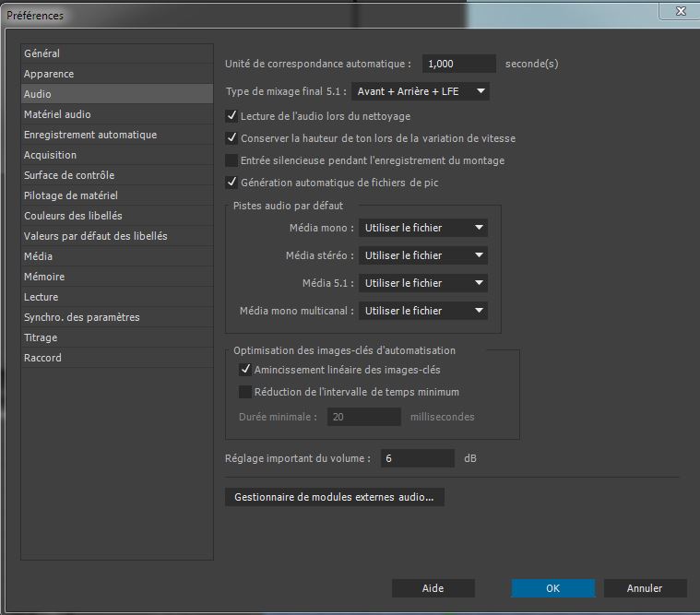Switch to Matériel audio preferences
This screenshot has width=700, height=615.
click(57, 114)
